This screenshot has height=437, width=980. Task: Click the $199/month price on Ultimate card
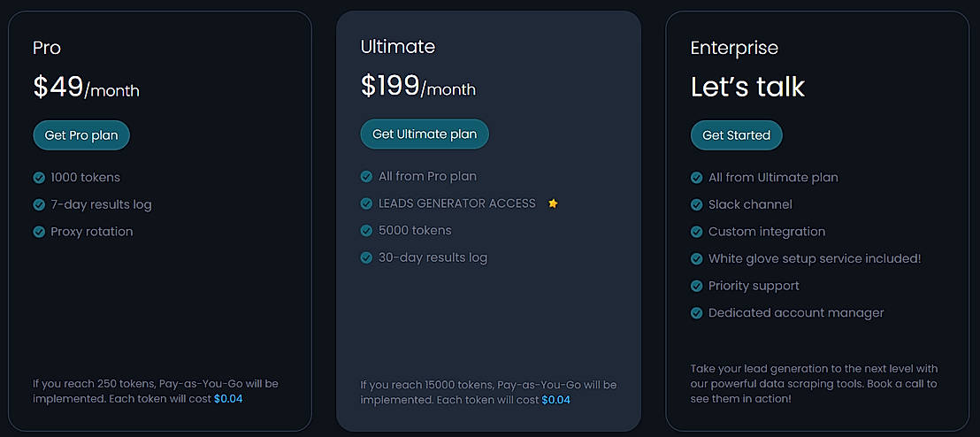(x=418, y=87)
